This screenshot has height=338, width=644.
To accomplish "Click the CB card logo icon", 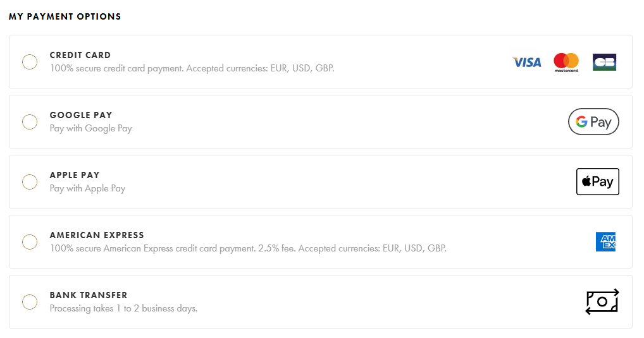I will (604, 62).
